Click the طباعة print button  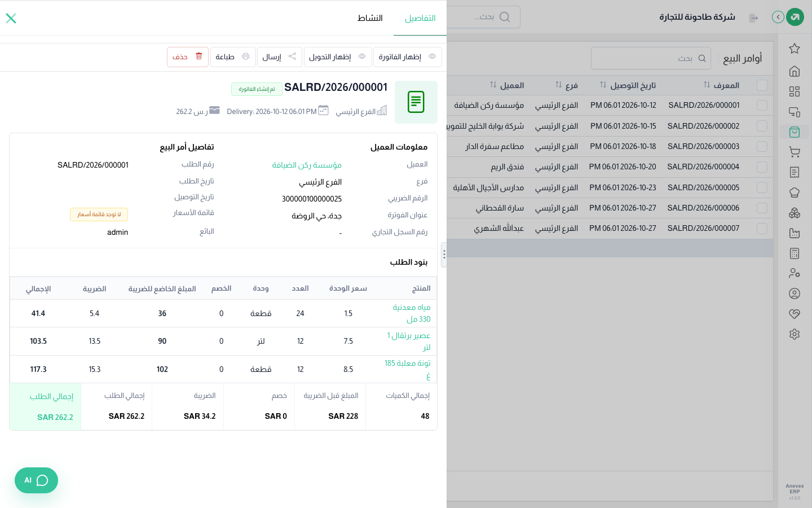233,57
